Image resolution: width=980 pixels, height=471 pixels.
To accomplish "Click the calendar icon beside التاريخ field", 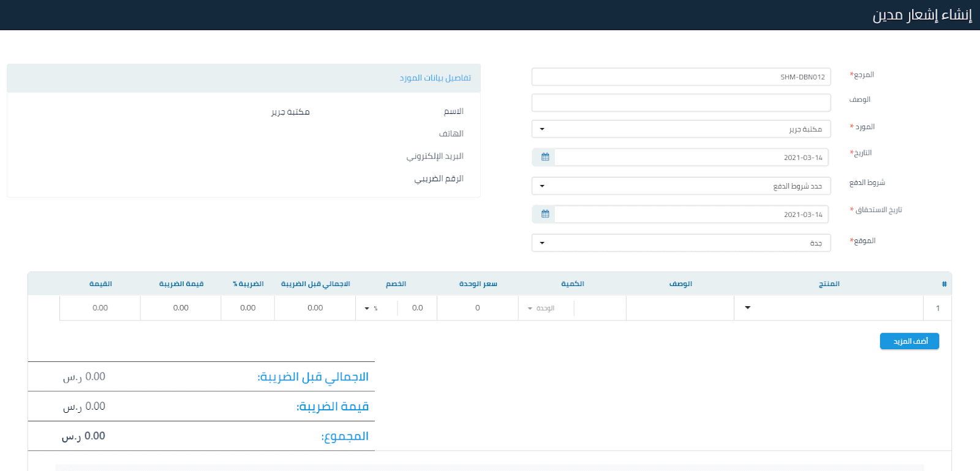I will click(545, 157).
